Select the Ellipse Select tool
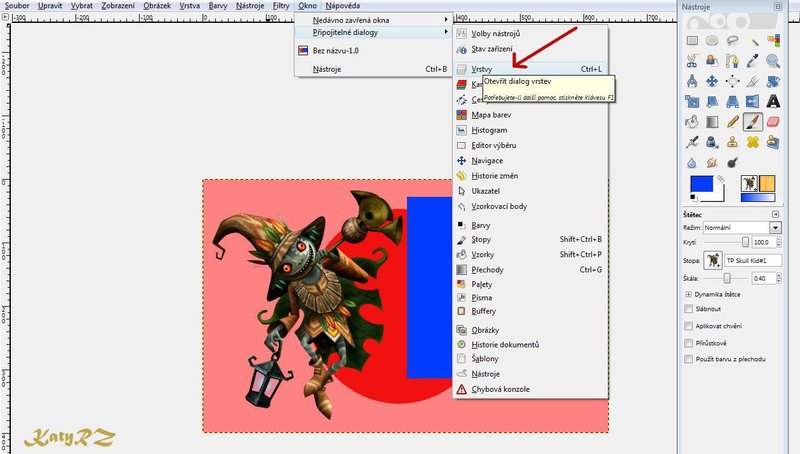800x454 pixels. click(x=712, y=40)
